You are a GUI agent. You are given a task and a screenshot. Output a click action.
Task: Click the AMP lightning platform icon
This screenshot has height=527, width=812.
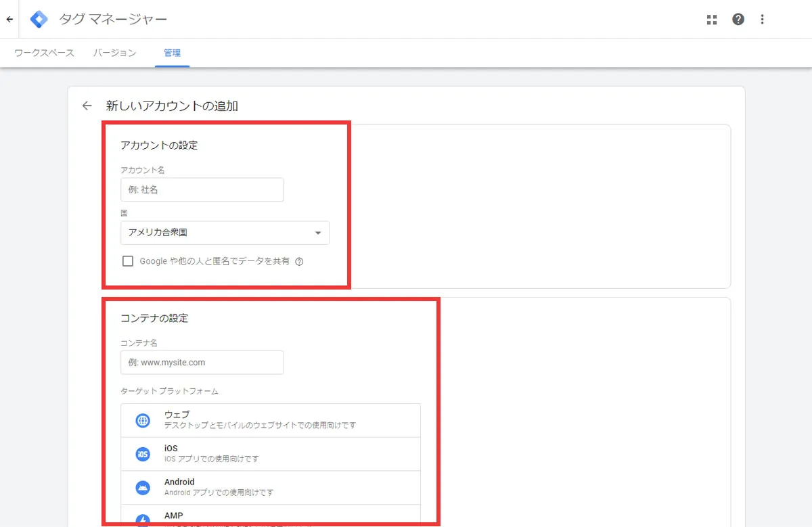[142, 519]
